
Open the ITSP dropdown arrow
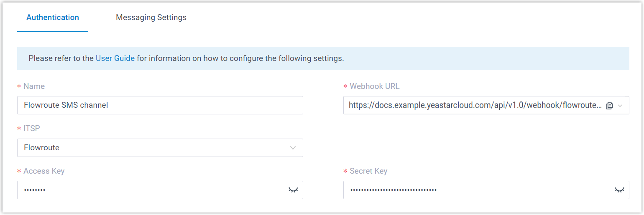pyautogui.click(x=293, y=148)
